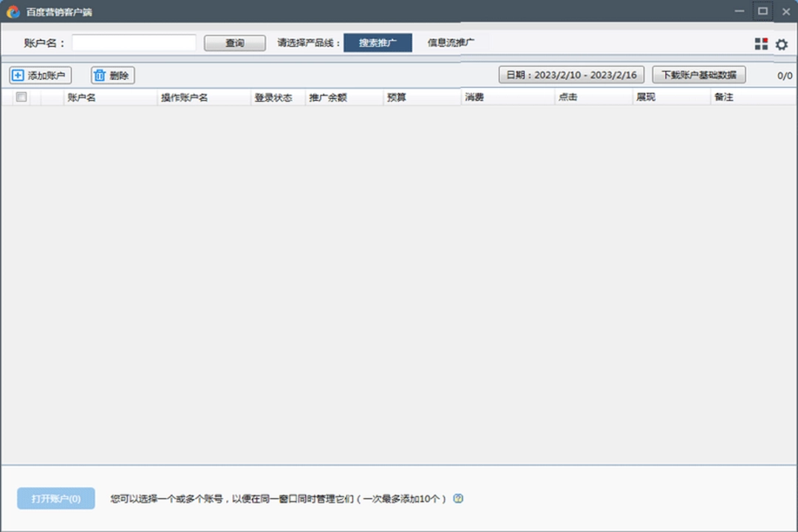This screenshot has height=532, width=798.
Task: Click the 查询 query button
Action: [234, 43]
